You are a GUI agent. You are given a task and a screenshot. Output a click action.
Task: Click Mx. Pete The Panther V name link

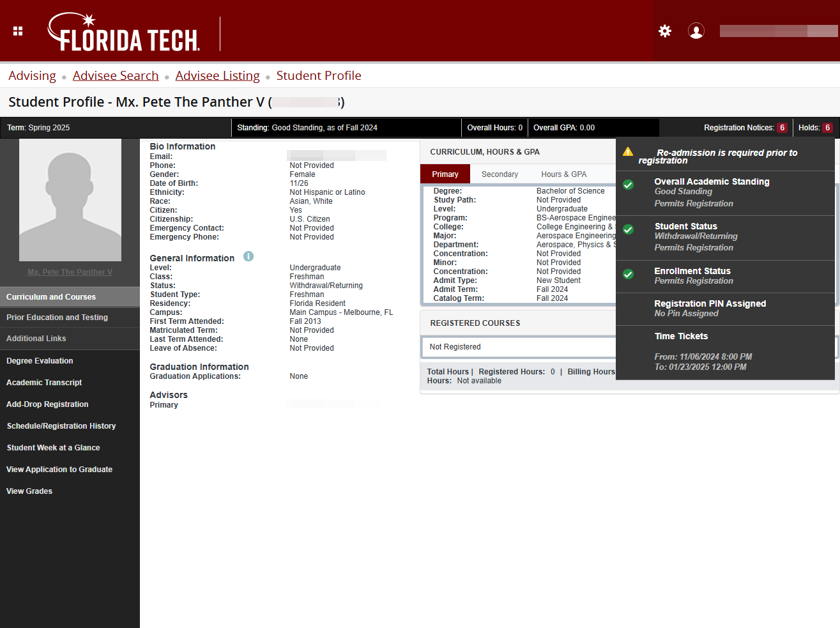click(x=70, y=272)
